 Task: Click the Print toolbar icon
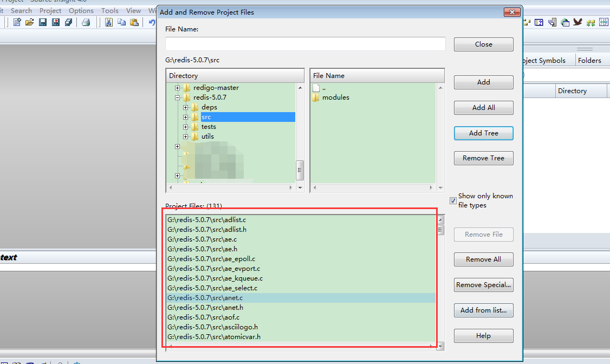point(86,22)
